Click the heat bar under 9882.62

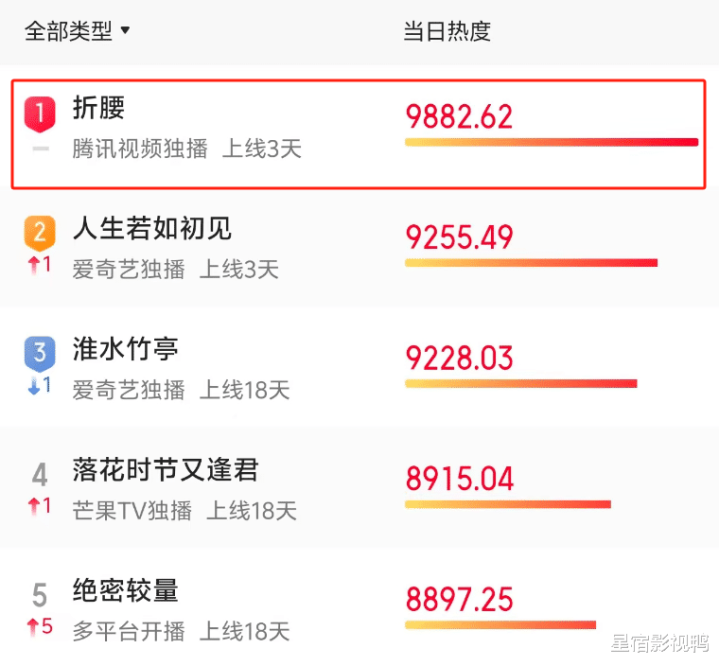click(551, 142)
